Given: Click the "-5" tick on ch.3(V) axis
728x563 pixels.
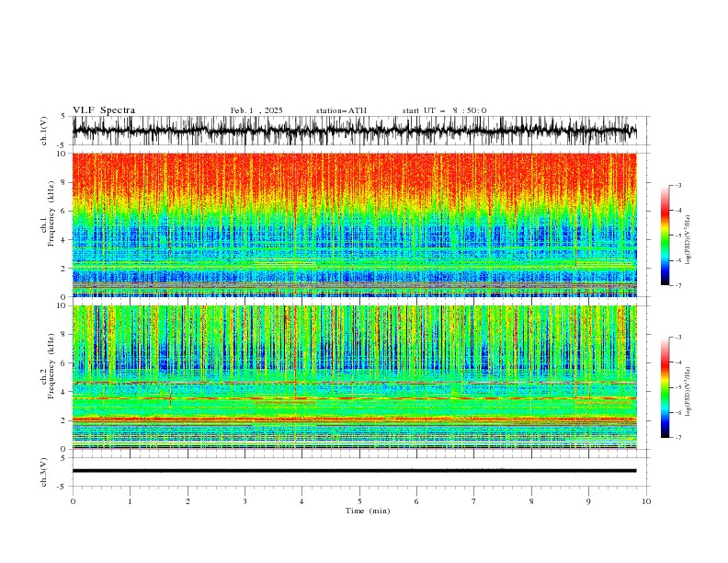Looking at the screenshot, I should point(62,487).
